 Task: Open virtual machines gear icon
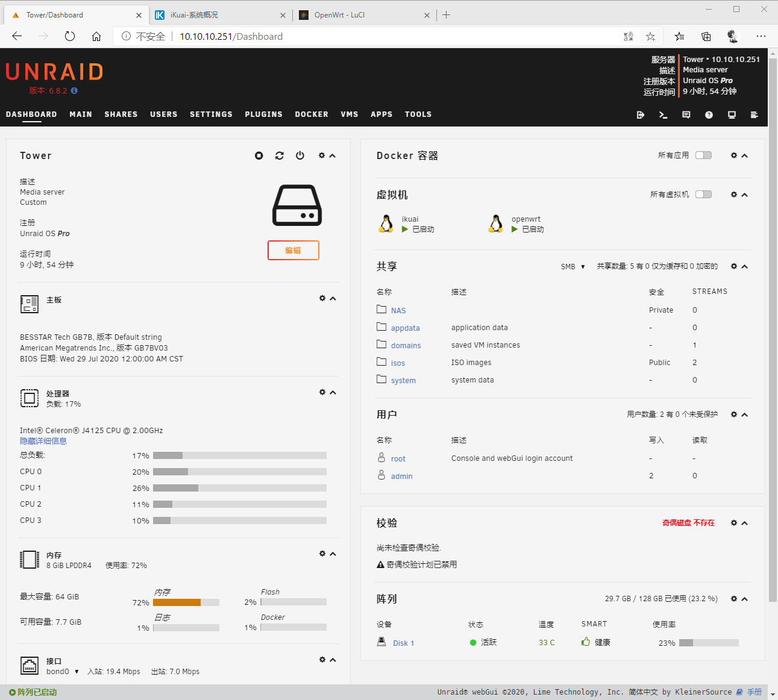pos(734,195)
